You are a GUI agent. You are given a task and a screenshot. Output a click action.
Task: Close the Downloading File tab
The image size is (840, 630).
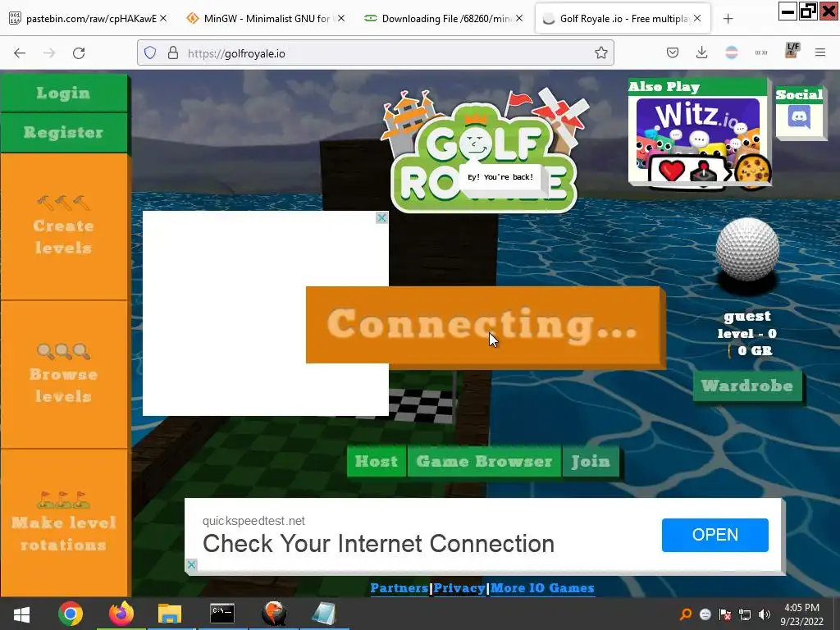[519, 18]
